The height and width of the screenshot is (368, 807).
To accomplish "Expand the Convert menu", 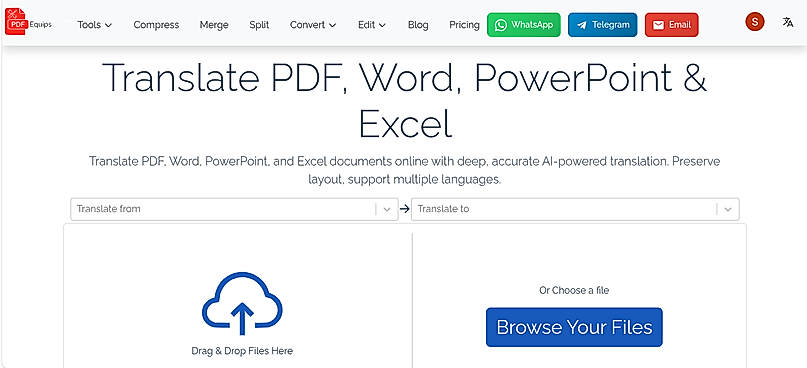I will [x=313, y=25].
